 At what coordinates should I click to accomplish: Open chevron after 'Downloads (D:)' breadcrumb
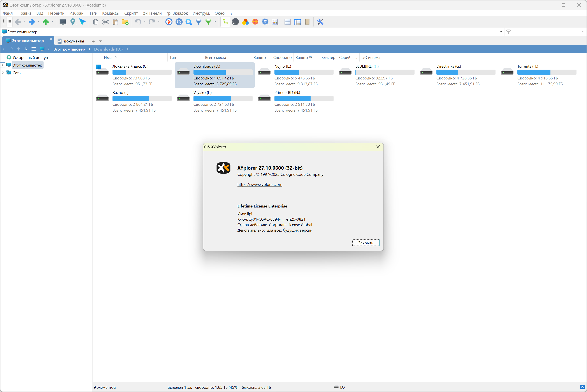[127, 49]
